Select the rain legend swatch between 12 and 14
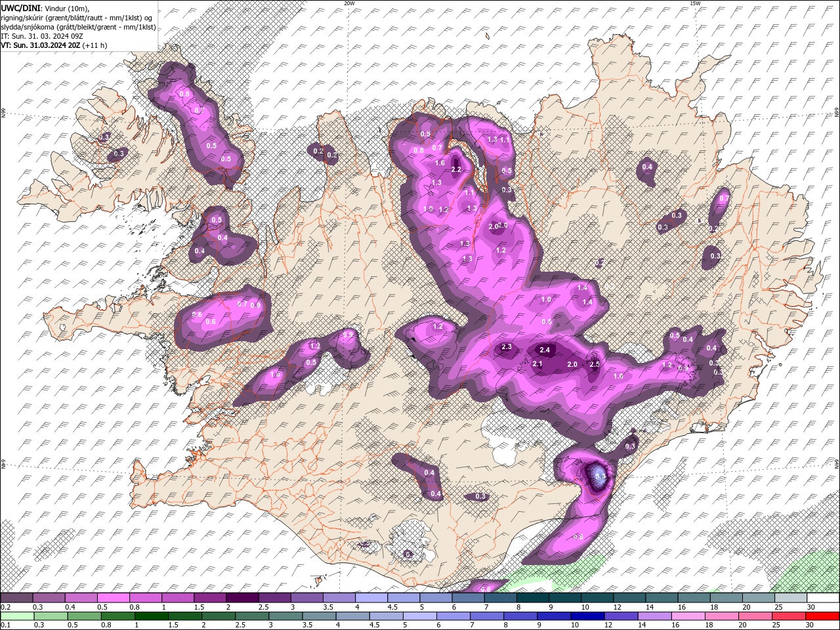This screenshot has width=840, height=630. [x=622, y=616]
